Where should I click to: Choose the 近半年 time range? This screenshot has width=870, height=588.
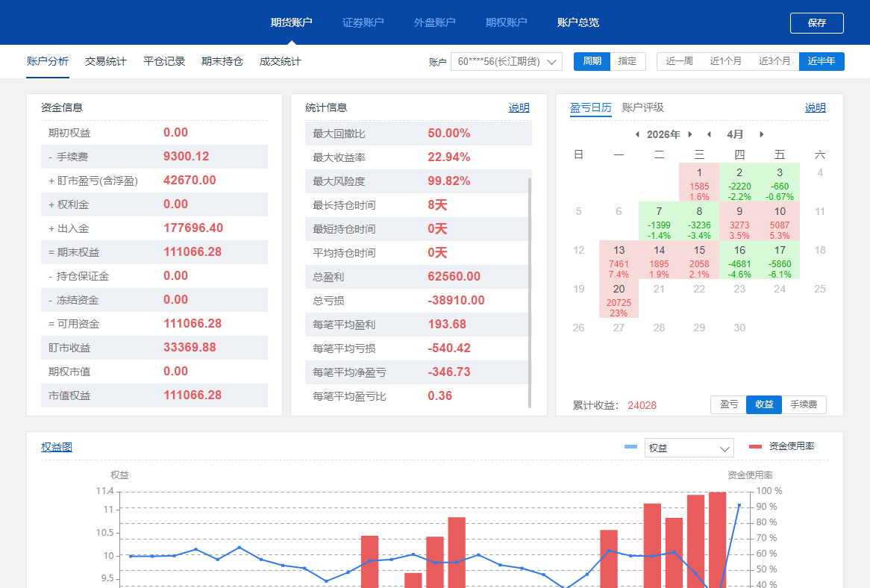coord(822,61)
